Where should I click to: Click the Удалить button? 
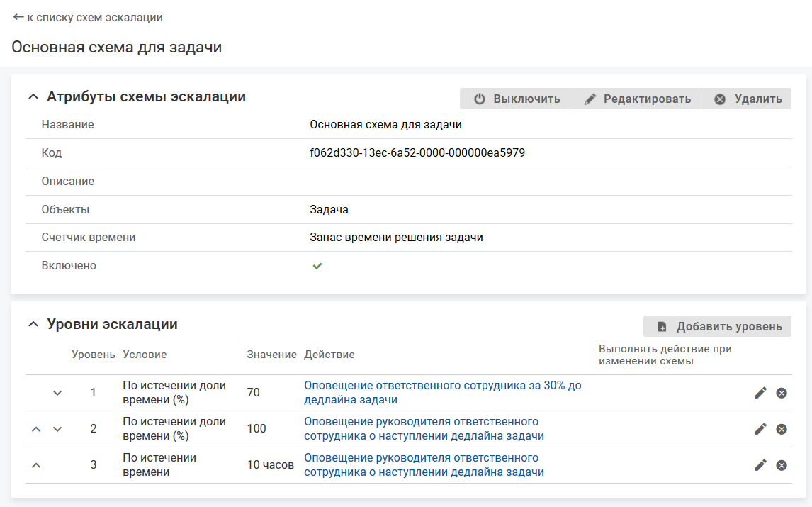pyautogui.click(x=746, y=99)
